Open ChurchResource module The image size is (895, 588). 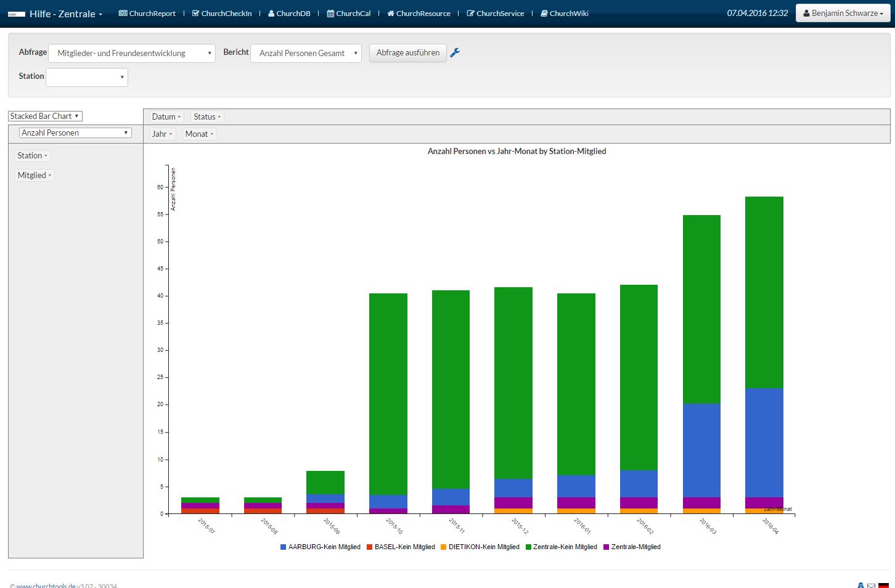click(x=419, y=14)
